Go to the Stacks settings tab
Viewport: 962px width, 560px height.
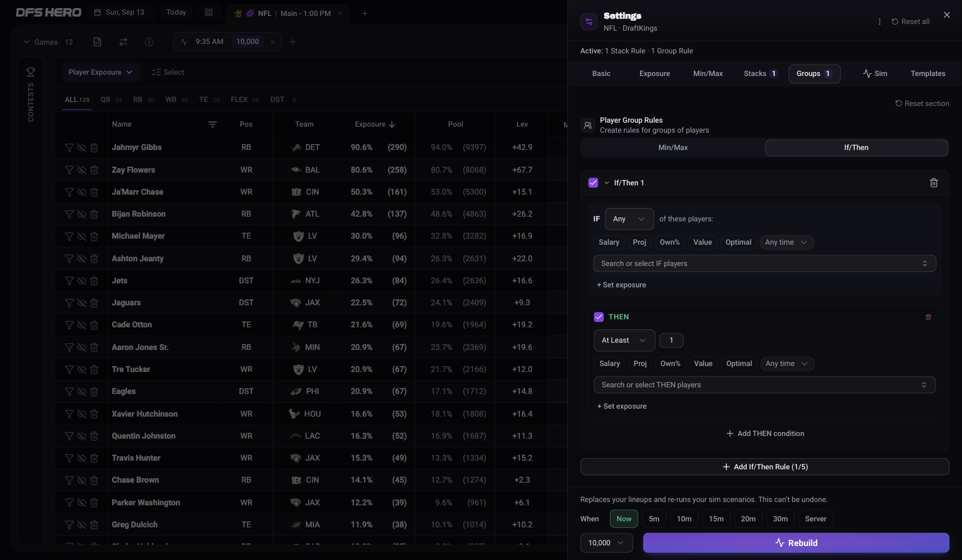[x=761, y=73]
